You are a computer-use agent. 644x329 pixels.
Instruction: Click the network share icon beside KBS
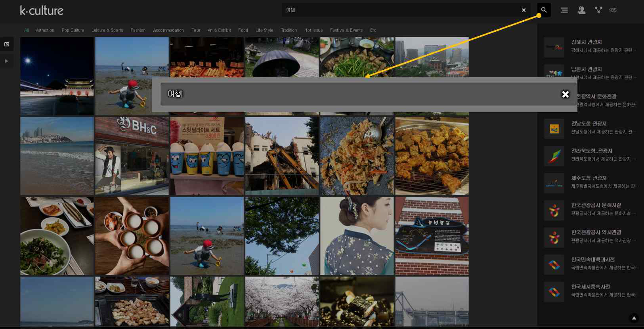tap(598, 10)
